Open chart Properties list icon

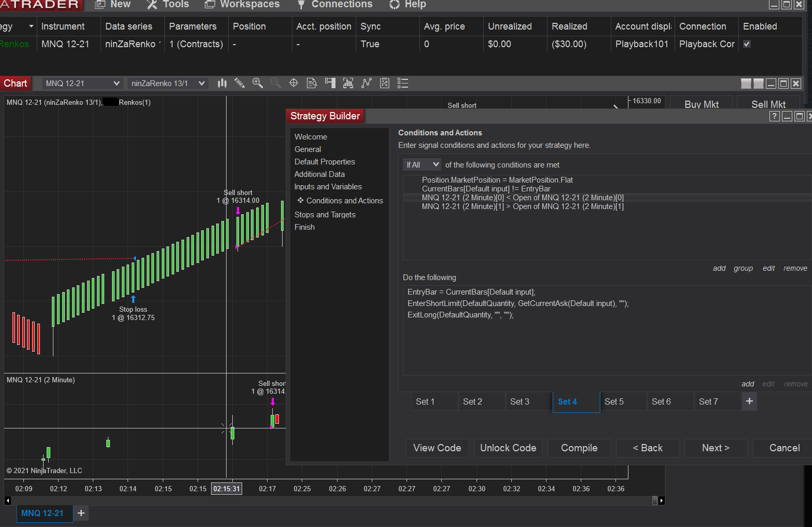[403, 83]
